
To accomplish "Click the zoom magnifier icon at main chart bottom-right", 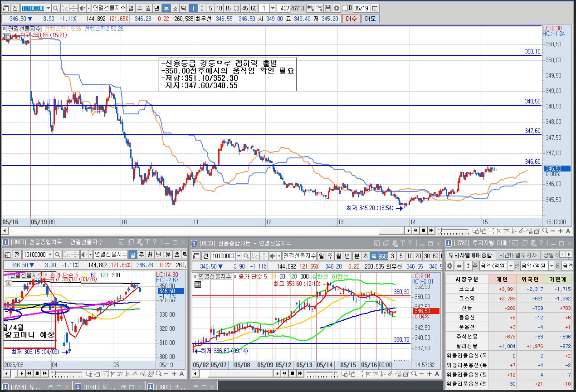I will [545, 230].
